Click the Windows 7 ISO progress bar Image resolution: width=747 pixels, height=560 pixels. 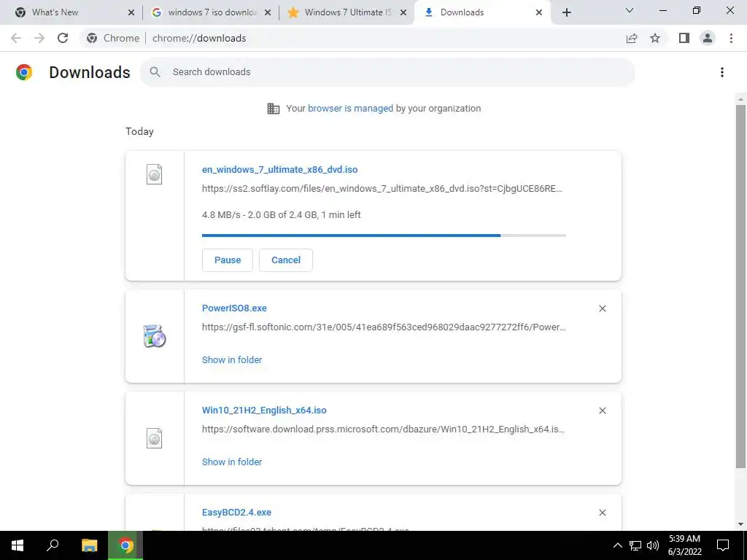click(x=384, y=236)
